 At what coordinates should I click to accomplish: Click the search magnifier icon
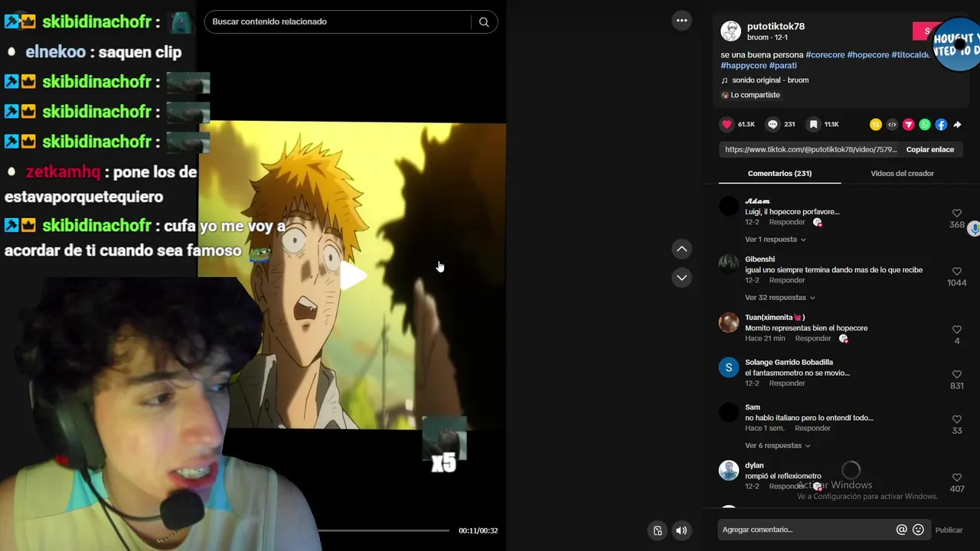coord(484,21)
